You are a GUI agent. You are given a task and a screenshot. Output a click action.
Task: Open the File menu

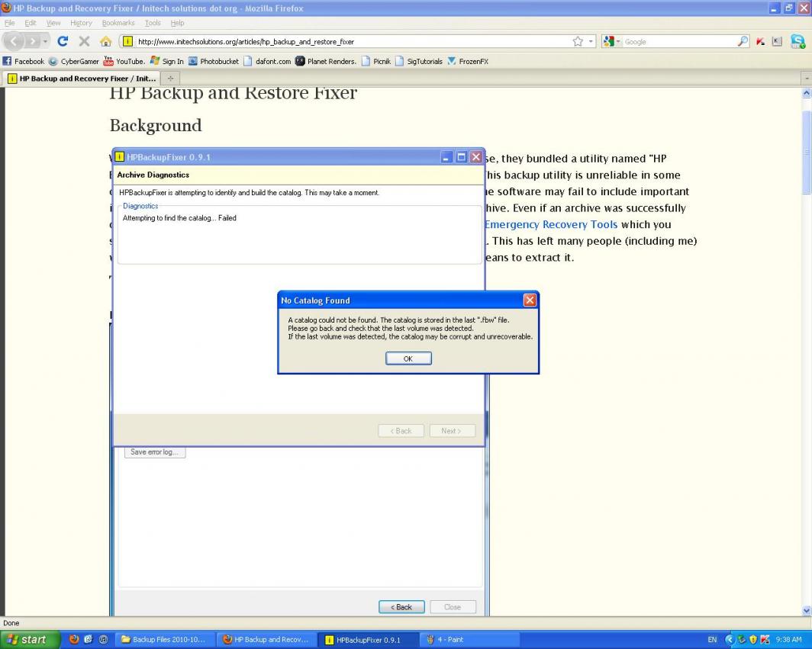tap(9, 23)
